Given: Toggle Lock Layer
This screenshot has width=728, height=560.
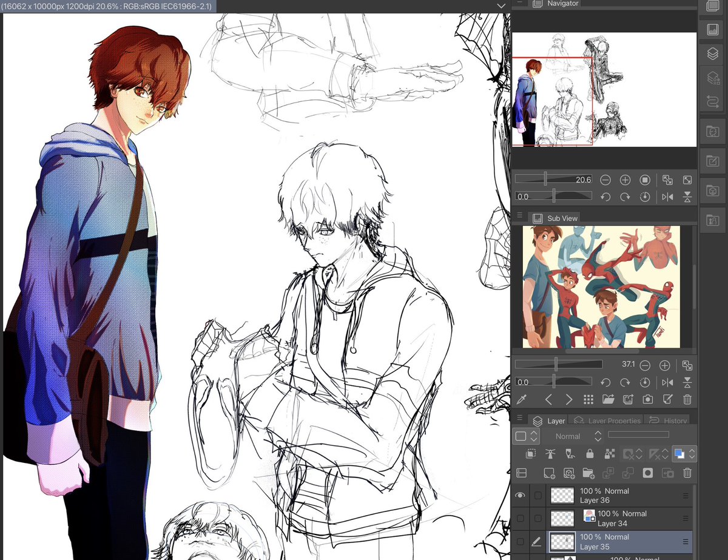Looking at the screenshot, I should click(589, 454).
